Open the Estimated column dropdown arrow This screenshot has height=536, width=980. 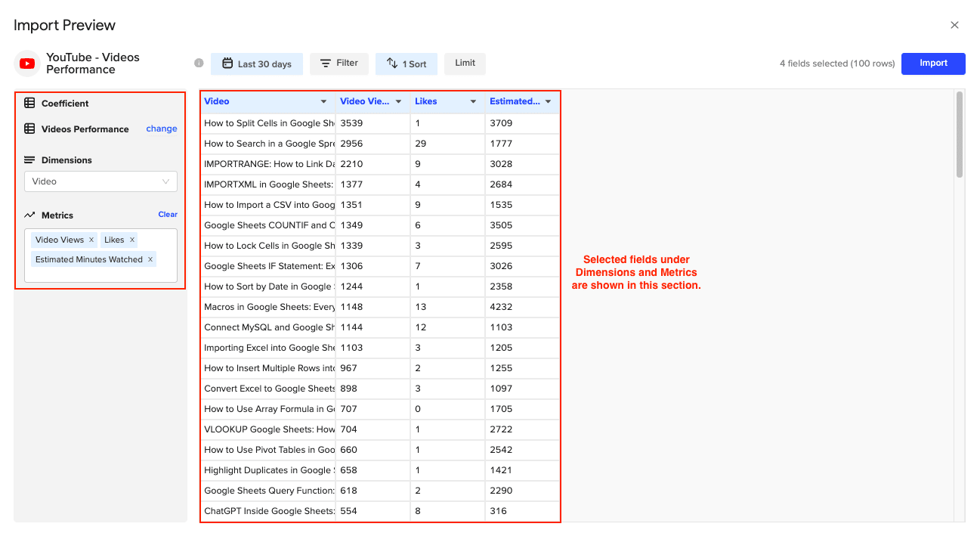[x=548, y=101]
